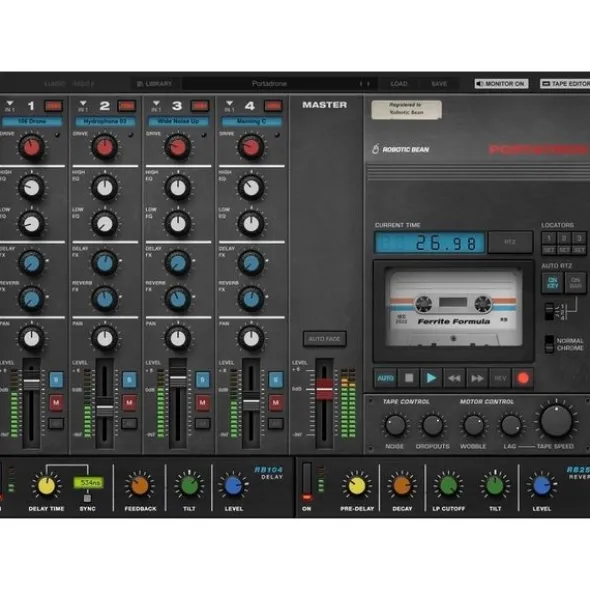Mute channel 3

[x=202, y=403]
